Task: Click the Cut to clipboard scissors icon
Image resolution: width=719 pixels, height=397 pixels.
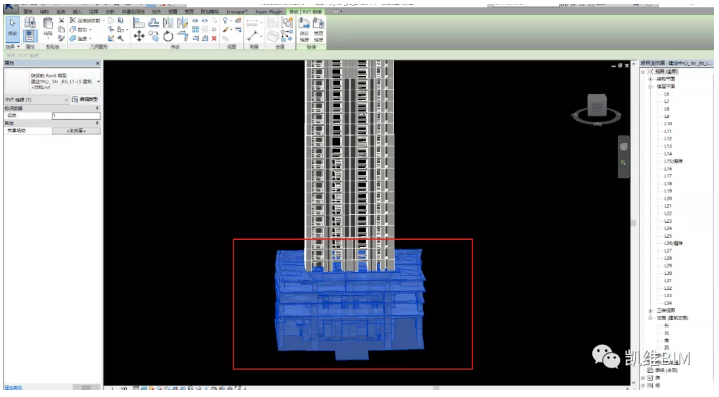Action: pyautogui.click(x=61, y=21)
